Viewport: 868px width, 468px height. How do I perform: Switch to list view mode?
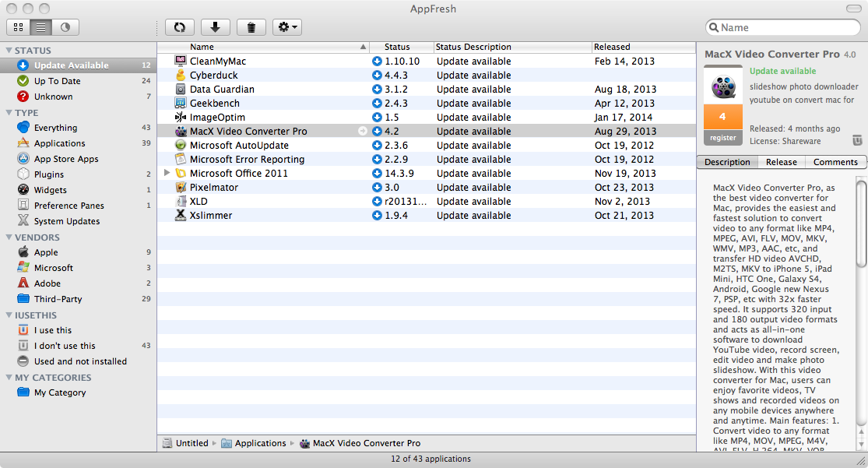pos(41,27)
